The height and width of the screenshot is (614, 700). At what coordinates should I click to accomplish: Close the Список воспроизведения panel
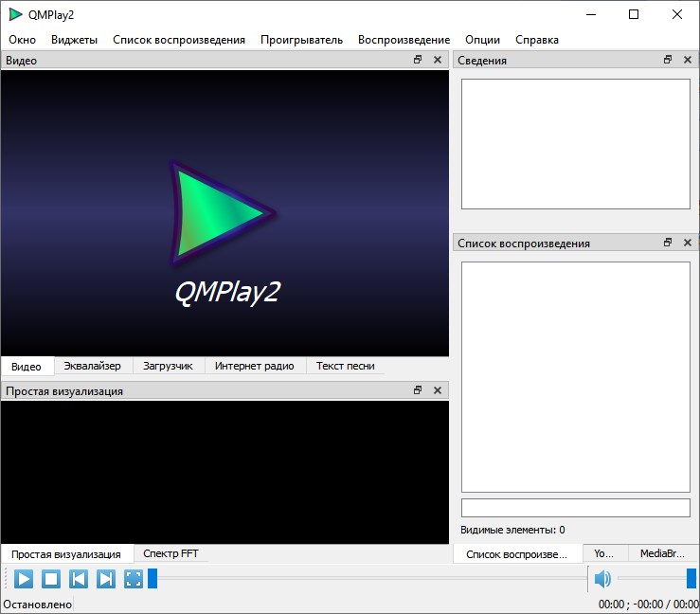click(688, 243)
